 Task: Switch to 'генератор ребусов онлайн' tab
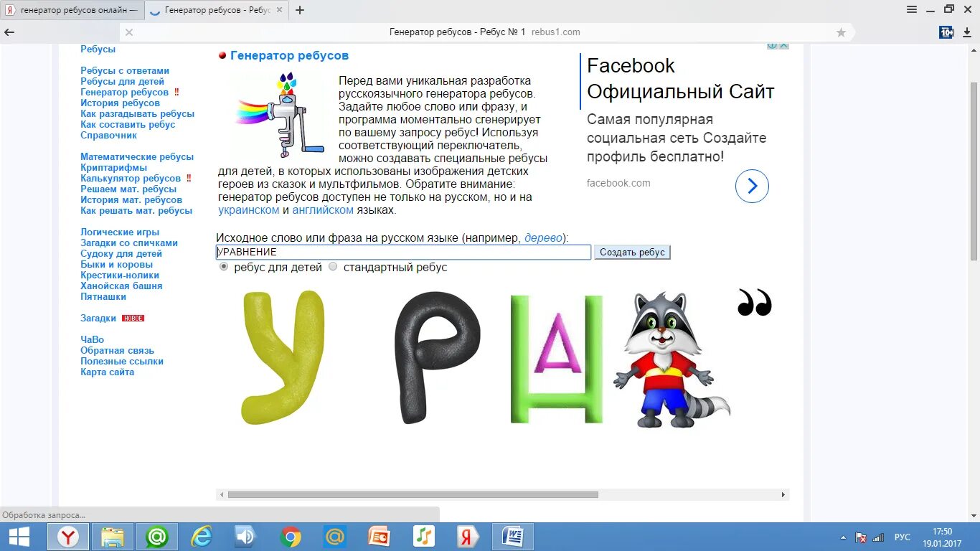pyautogui.click(x=72, y=10)
